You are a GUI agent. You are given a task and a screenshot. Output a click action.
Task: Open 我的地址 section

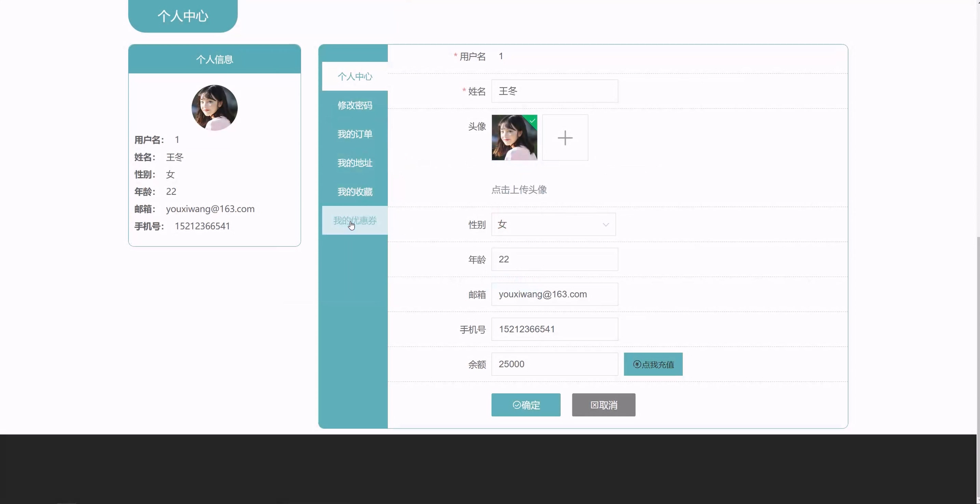tap(355, 163)
